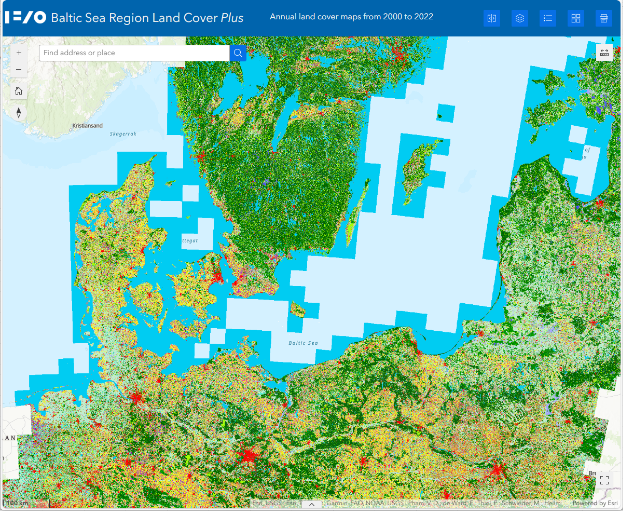Screen dimensions: 624x511
Task: Click the Kristiansand label on the map
Action: [x=86, y=126]
